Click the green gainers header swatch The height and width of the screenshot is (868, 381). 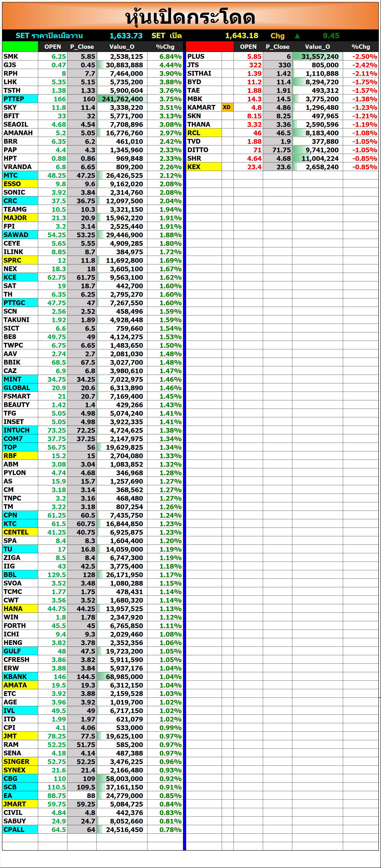coord(20,46)
